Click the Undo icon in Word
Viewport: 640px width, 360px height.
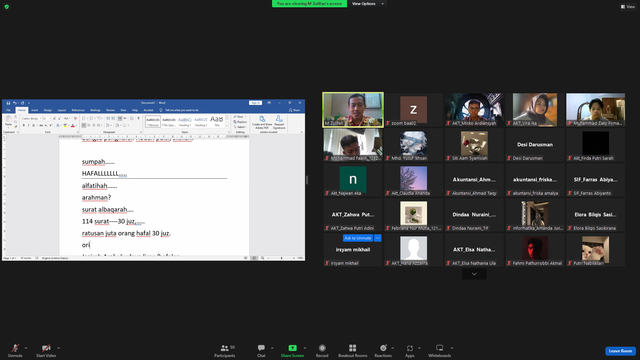(15, 103)
